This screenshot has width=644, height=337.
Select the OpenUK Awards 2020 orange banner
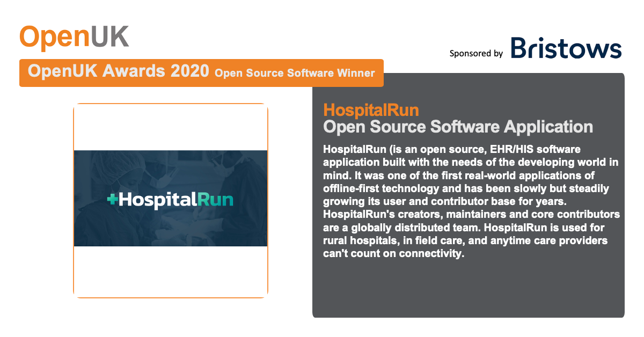(201, 72)
